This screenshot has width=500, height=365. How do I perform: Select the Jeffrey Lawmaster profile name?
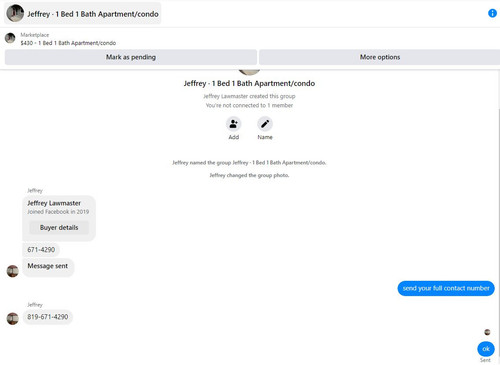[54, 203]
